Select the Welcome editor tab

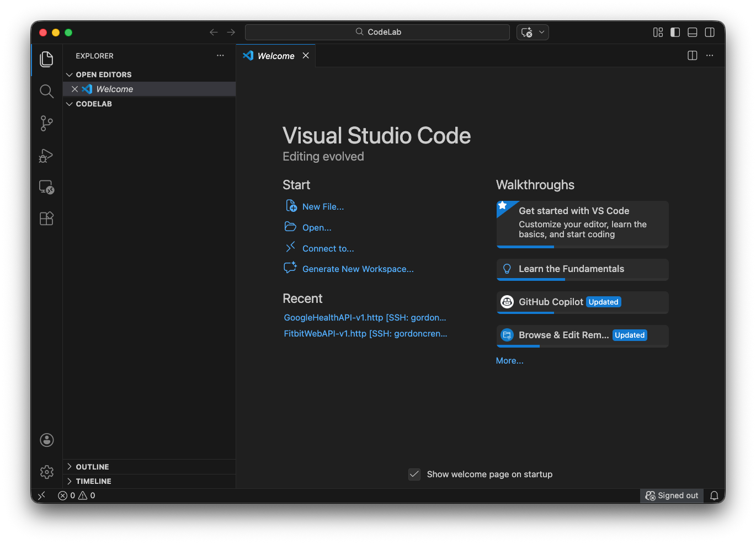[276, 56]
